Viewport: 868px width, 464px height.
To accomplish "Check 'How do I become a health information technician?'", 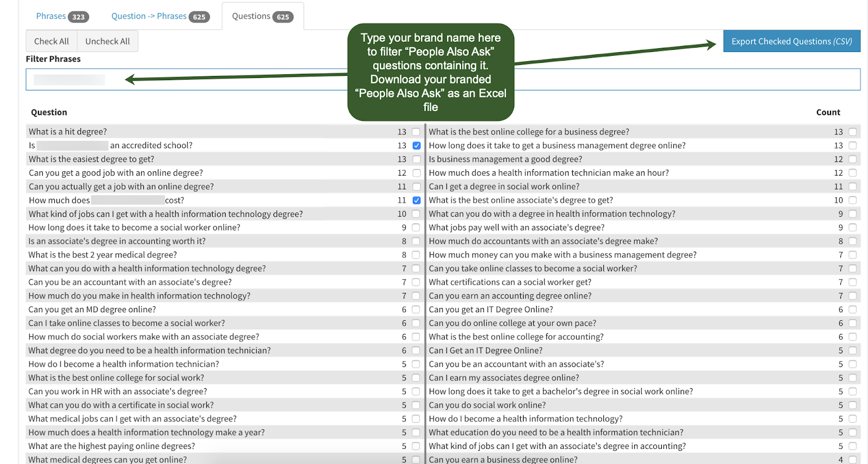I will (416, 364).
